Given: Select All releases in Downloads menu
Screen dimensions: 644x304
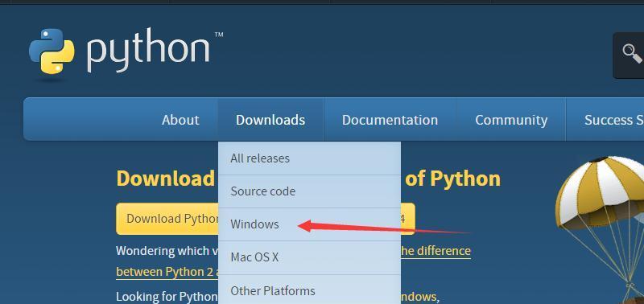Looking at the screenshot, I should 309,158.
